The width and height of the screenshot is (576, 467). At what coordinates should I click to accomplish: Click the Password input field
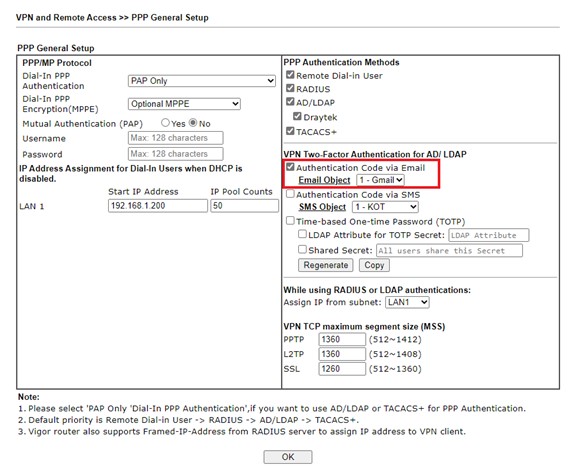point(175,154)
